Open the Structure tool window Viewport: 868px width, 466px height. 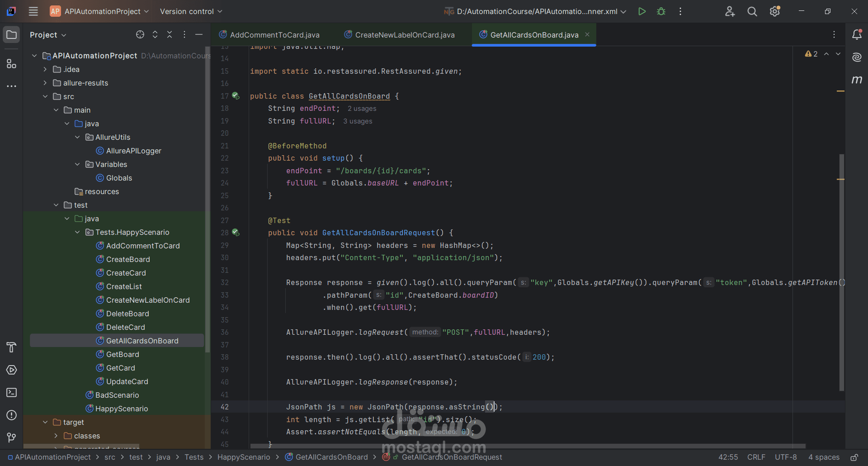12,64
